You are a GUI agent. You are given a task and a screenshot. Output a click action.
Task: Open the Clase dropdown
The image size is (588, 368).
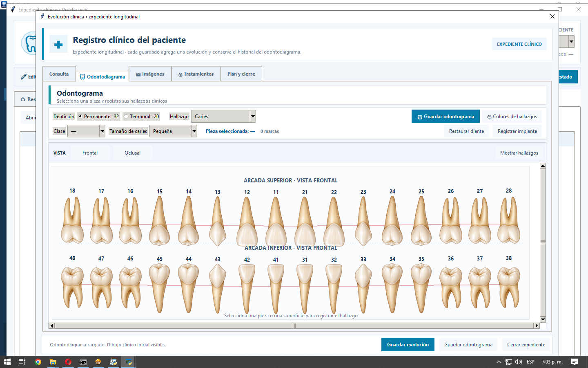tap(86, 131)
